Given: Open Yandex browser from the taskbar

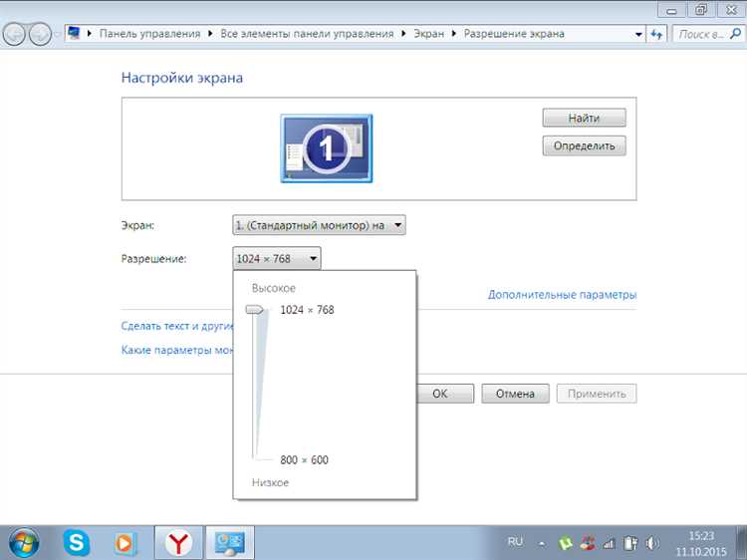Looking at the screenshot, I should 178,543.
